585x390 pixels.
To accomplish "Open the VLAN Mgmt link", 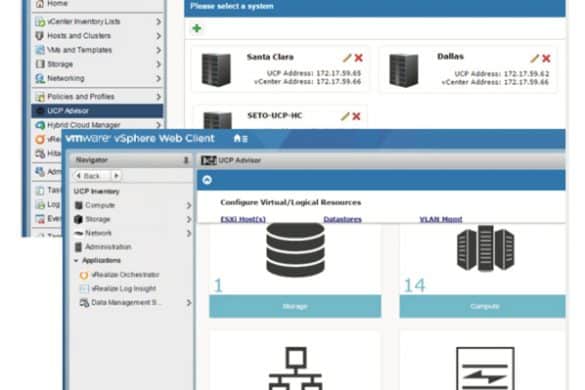I will [x=441, y=219].
